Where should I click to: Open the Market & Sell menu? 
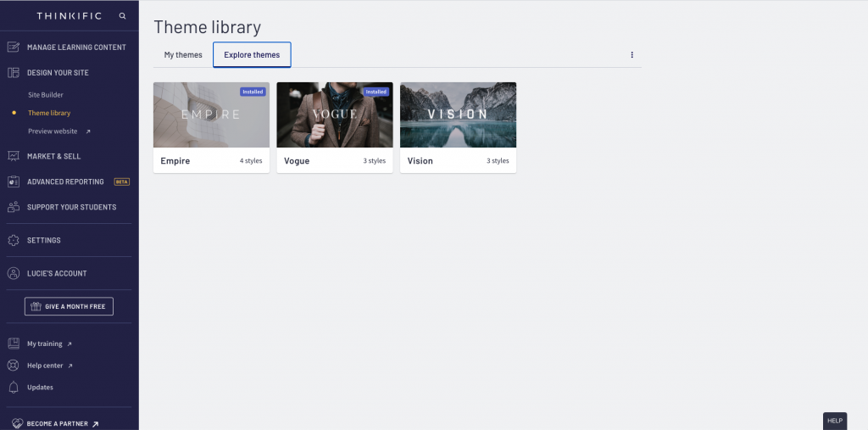53,156
